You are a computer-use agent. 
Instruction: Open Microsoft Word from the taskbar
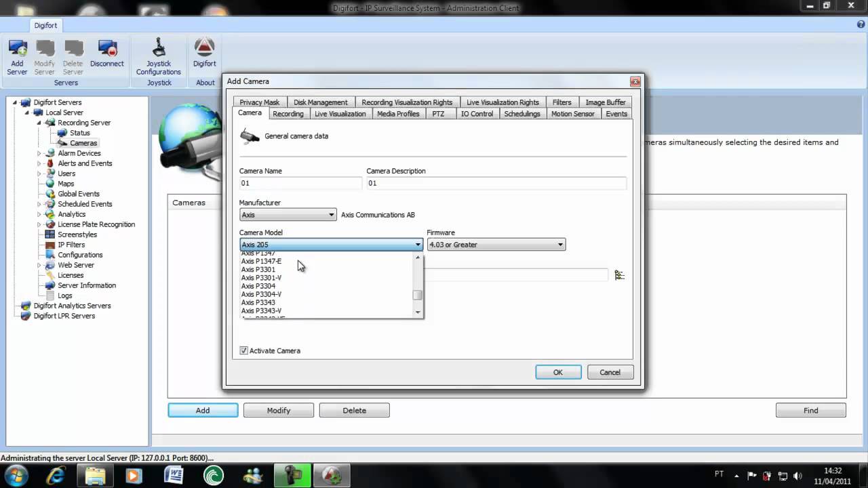click(x=174, y=476)
